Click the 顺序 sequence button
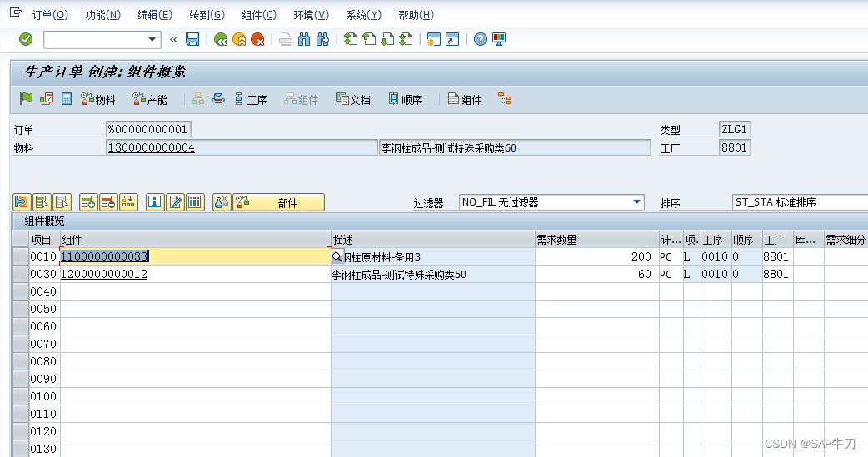The image size is (868, 457). (x=405, y=99)
